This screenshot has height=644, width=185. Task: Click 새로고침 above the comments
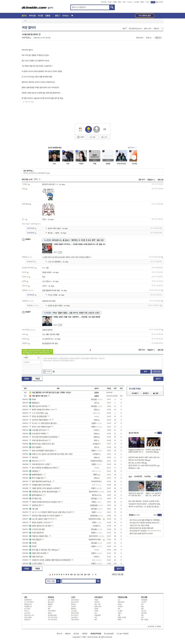(x=160, y=179)
